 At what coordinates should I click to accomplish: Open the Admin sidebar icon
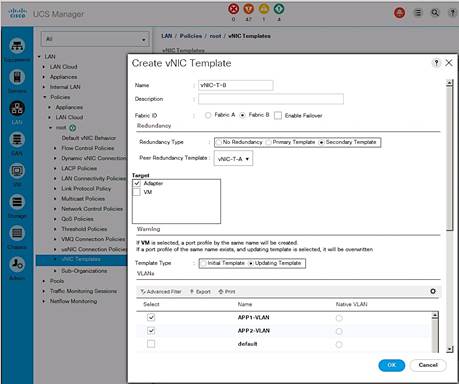pos(17,264)
